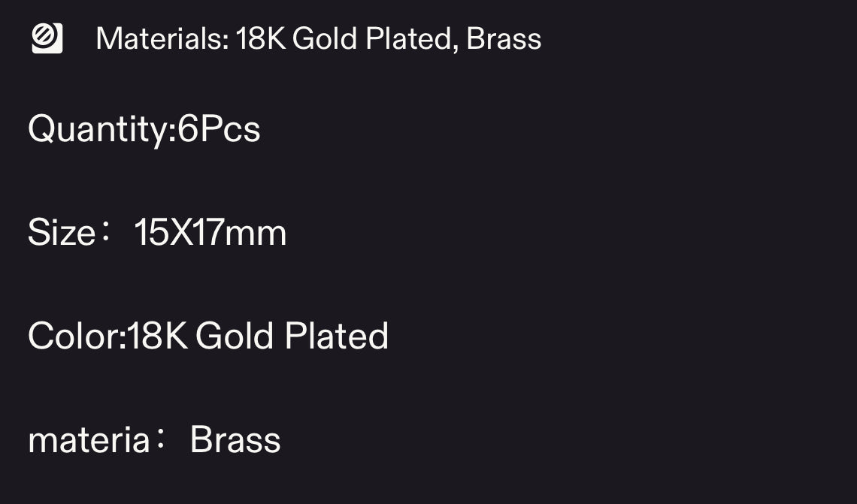Click the "materia" label at bottom

point(89,440)
